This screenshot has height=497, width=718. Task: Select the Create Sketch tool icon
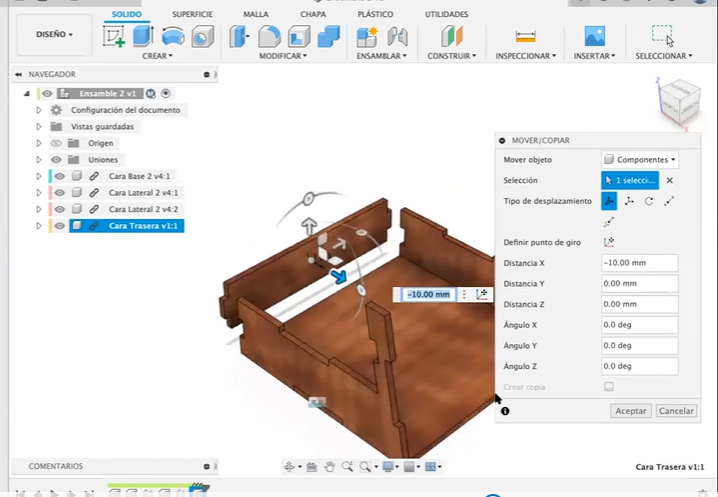[114, 36]
